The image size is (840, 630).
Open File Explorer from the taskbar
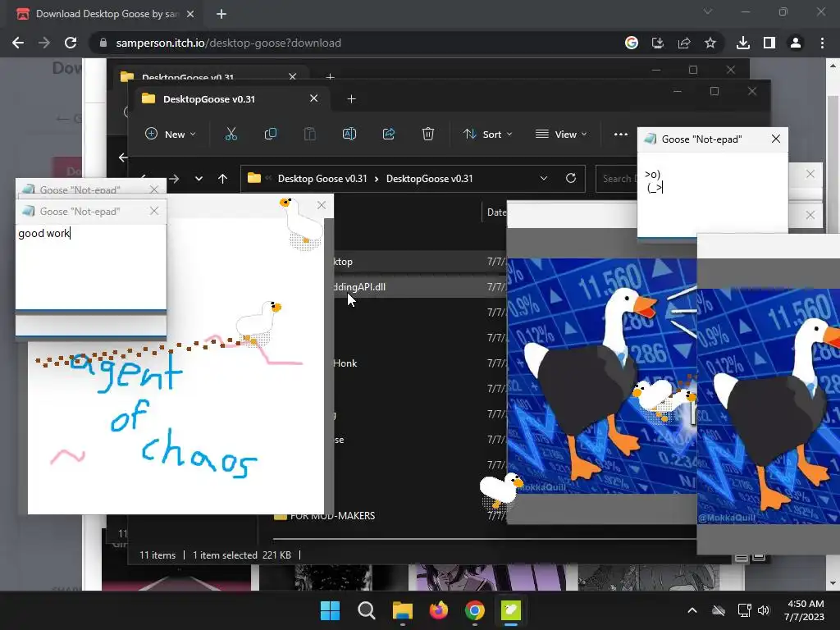click(402, 610)
